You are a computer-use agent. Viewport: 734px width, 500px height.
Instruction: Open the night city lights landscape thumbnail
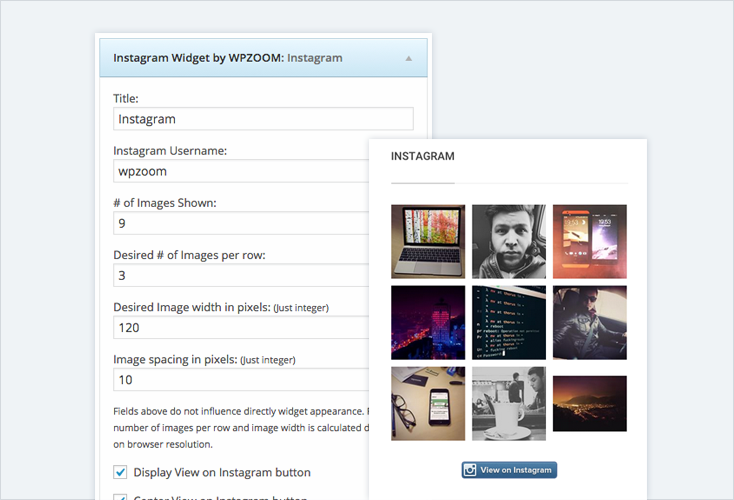point(590,404)
